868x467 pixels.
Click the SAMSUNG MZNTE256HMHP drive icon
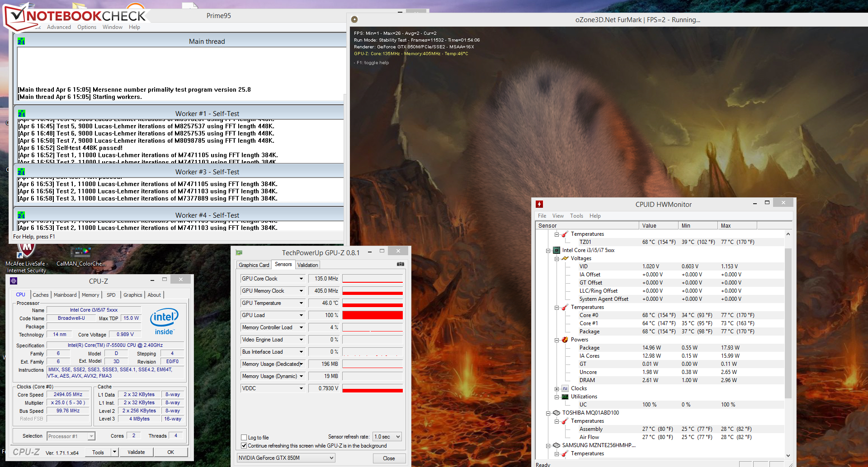pyautogui.click(x=556, y=445)
